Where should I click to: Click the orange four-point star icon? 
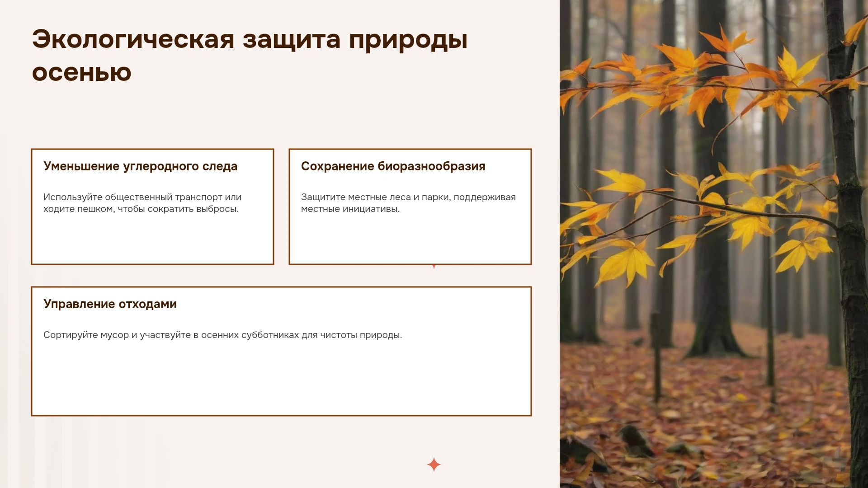[x=434, y=464]
